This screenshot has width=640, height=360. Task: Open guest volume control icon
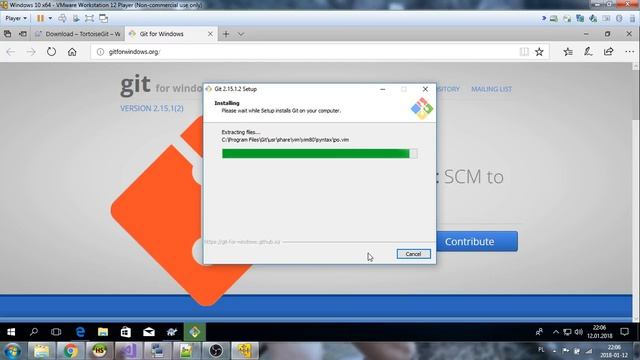click(x=578, y=332)
